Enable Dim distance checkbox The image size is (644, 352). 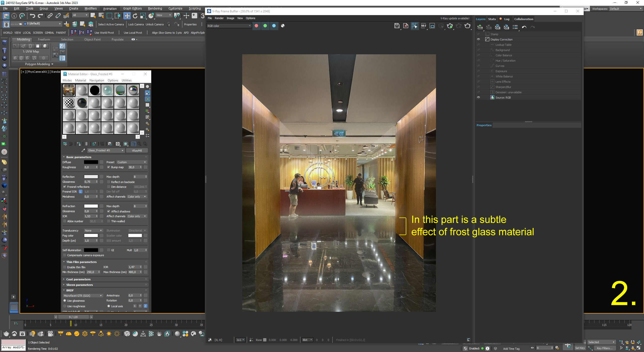[x=109, y=187]
